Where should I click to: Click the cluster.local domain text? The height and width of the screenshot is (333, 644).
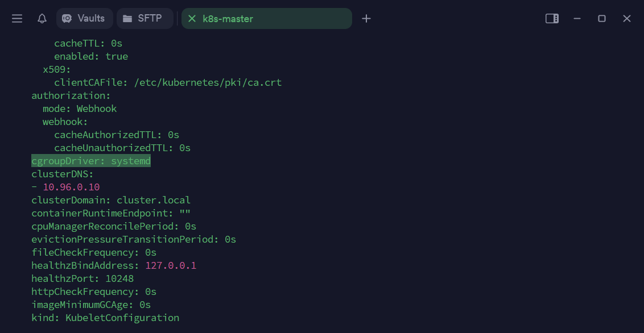pos(154,200)
